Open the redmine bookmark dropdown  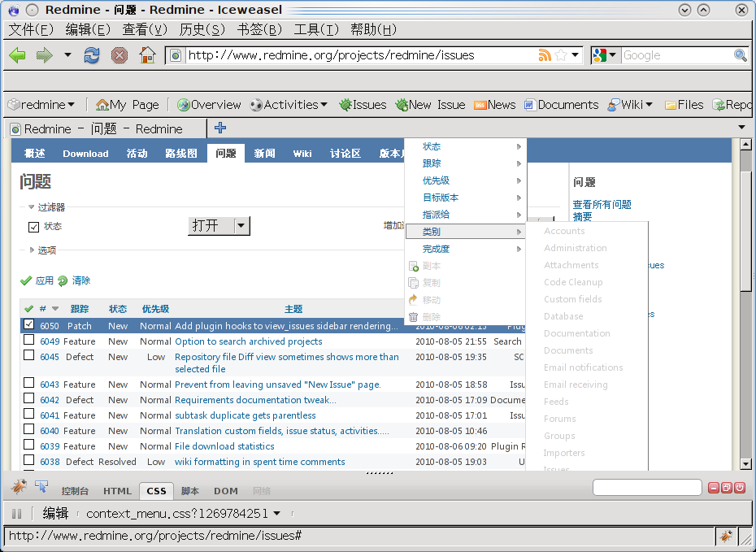(41, 105)
